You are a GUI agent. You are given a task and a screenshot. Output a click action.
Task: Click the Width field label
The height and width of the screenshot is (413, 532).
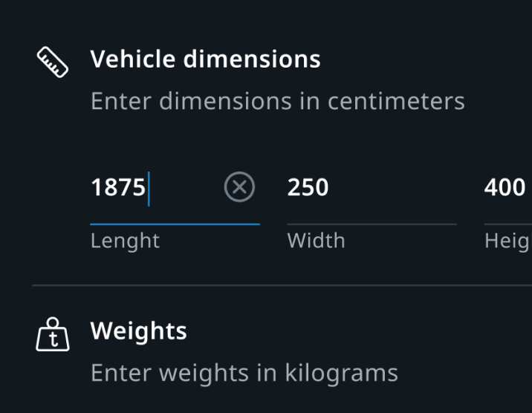point(316,241)
